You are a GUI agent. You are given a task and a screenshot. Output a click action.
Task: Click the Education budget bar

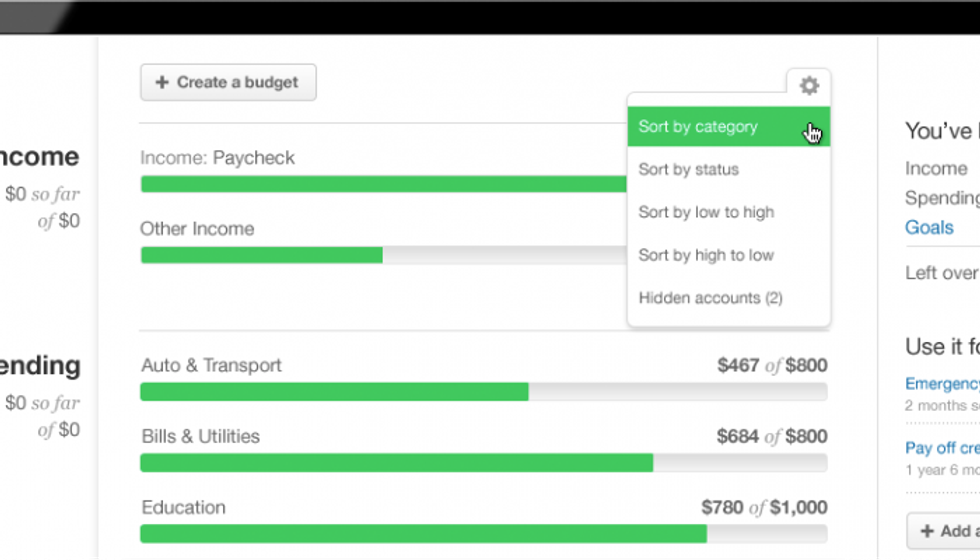483,534
